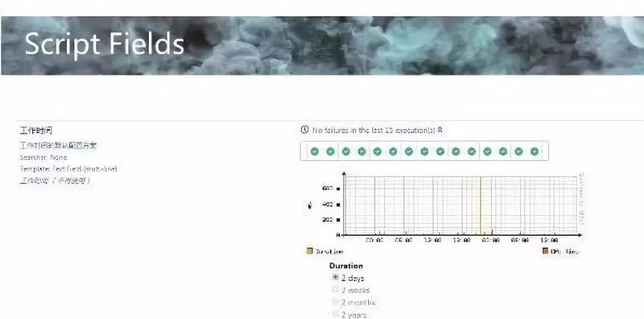
Task: Click the CPU time legend color swatch
Action: 545,251
